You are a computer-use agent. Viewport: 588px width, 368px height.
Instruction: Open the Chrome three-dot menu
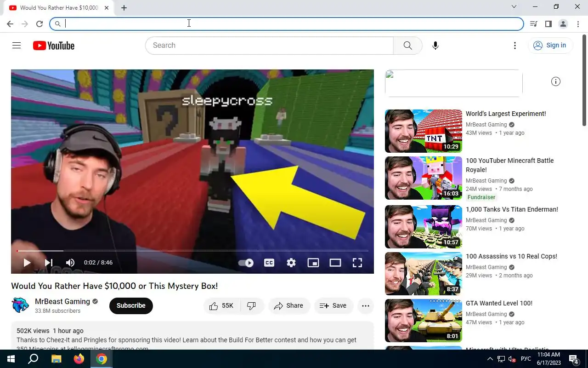coord(578,24)
